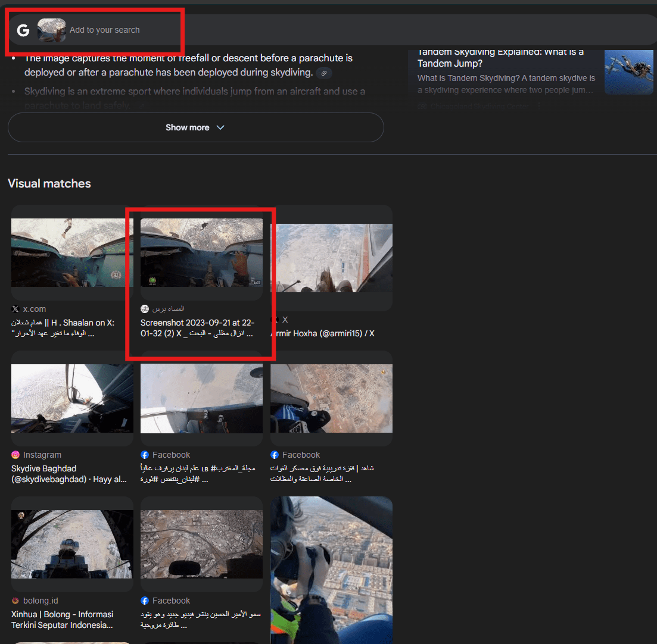Open the Armir Hoxha X result
Screen dimensions: 657x644
tap(322, 333)
